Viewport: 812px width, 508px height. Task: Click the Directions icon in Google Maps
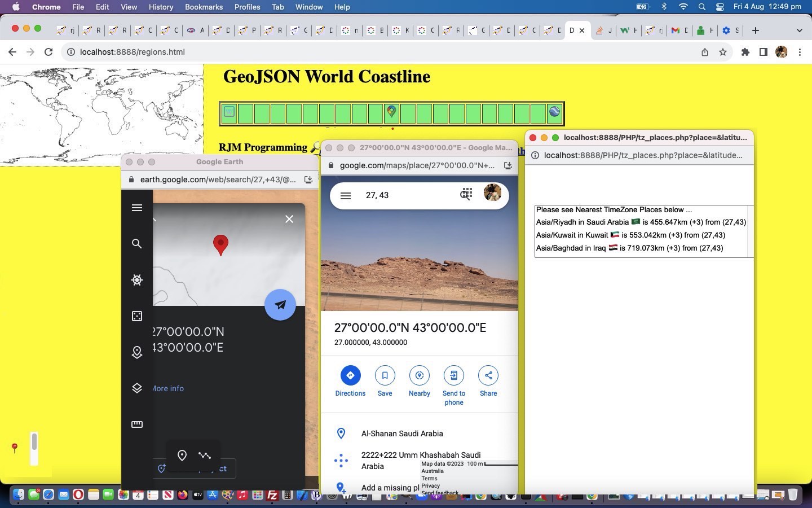click(350, 375)
